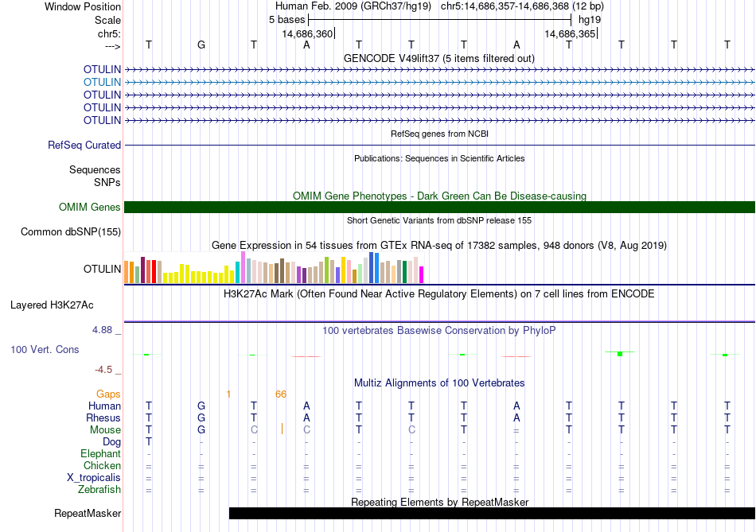Click the dark green OMIM Genes bar
Screen dimensions: 756x532
439,208
